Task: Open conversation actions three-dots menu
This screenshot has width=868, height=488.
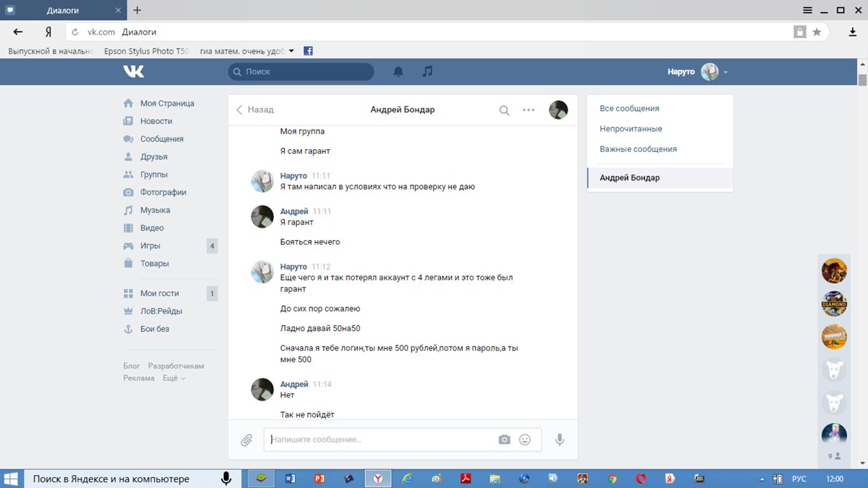Action: (x=528, y=110)
